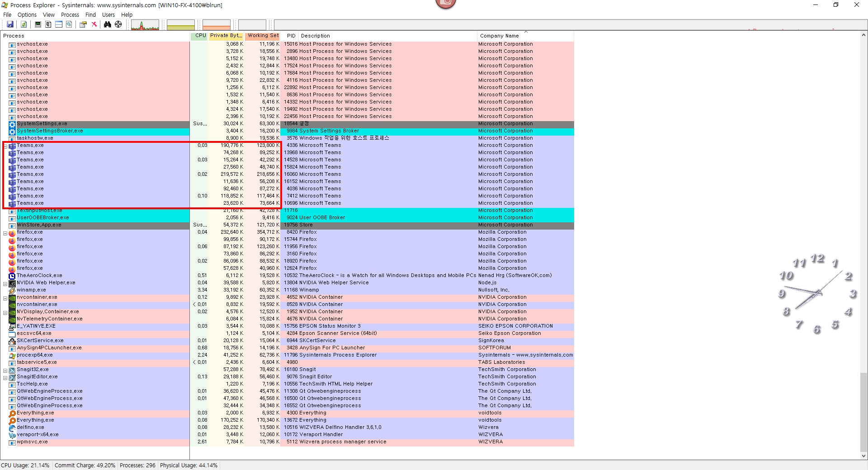The image size is (868, 470).
Task: Open the System Information toolbar icon
Action: point(38,24)
